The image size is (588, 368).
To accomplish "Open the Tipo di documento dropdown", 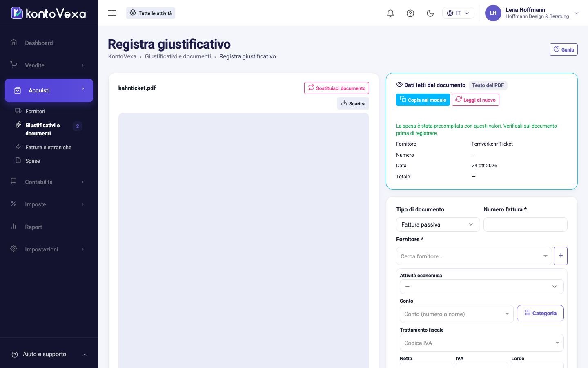I will pos(438,224).
